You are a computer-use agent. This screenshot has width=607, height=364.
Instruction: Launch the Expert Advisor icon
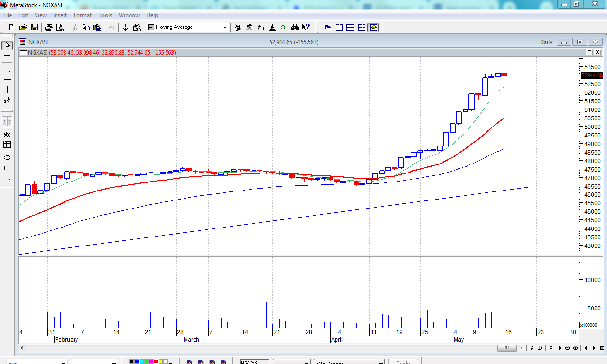(249, 27)
